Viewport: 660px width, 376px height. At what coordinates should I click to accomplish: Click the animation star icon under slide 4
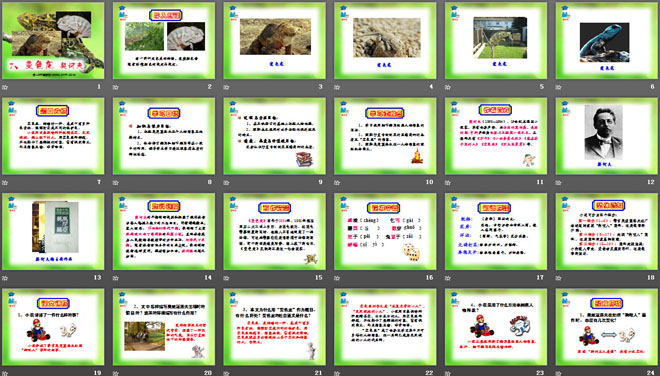(337, 87)
